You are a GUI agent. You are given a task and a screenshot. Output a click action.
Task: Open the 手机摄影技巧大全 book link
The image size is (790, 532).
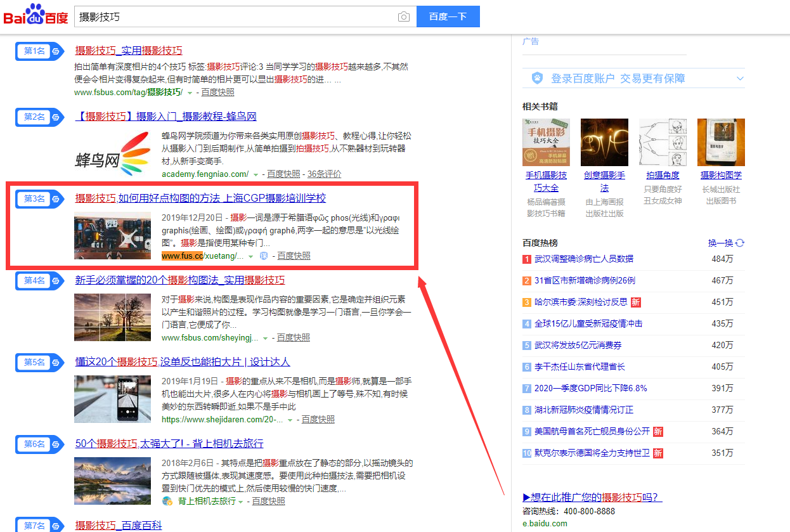[x=546, y=181]
